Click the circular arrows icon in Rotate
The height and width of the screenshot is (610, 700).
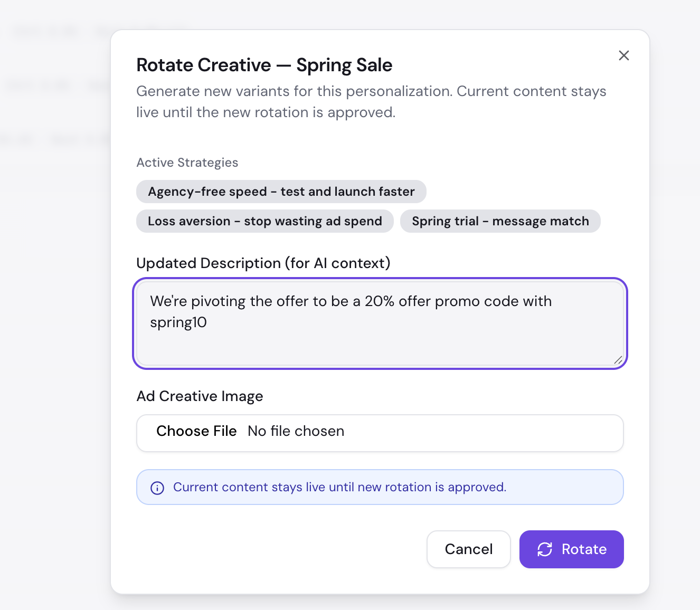coord(544,549)
